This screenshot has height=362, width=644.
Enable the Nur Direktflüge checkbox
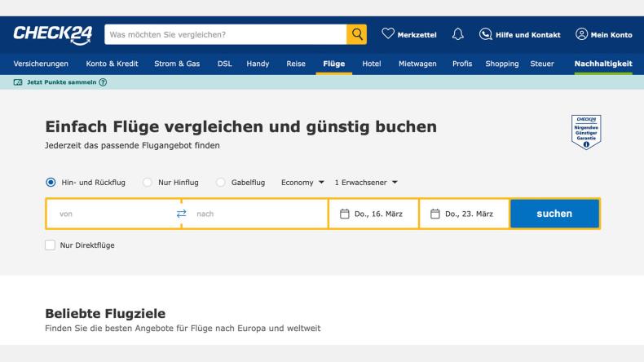[51, 245]
